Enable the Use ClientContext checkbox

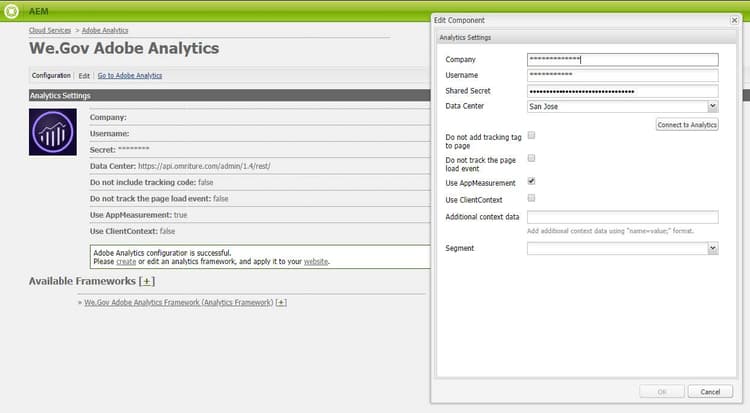click(531, 198)
